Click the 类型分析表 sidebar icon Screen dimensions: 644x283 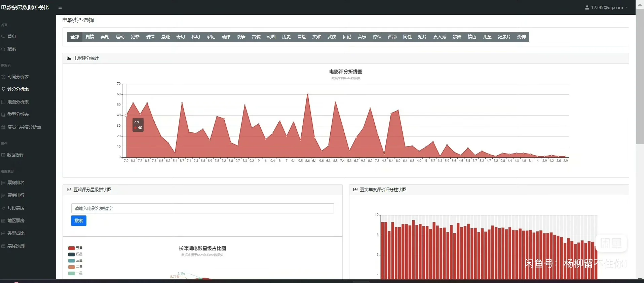(3, 114)
